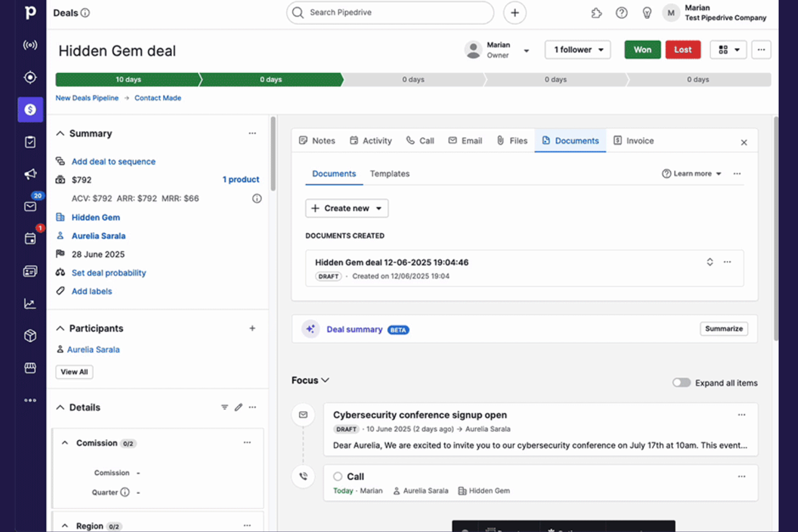Screen dimensions: 798x532
Task: Add a participant with plus icon
Action: pyautogui.click(x=252, y=328)
